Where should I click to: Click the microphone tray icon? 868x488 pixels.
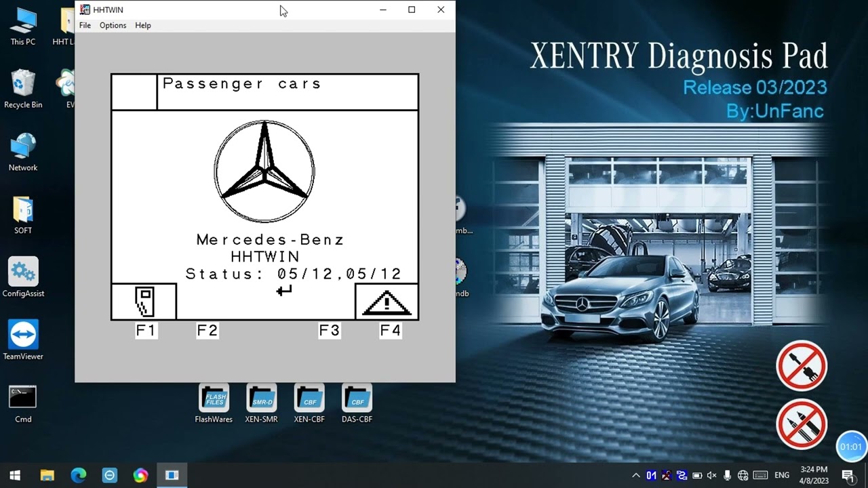click(728, 475)
